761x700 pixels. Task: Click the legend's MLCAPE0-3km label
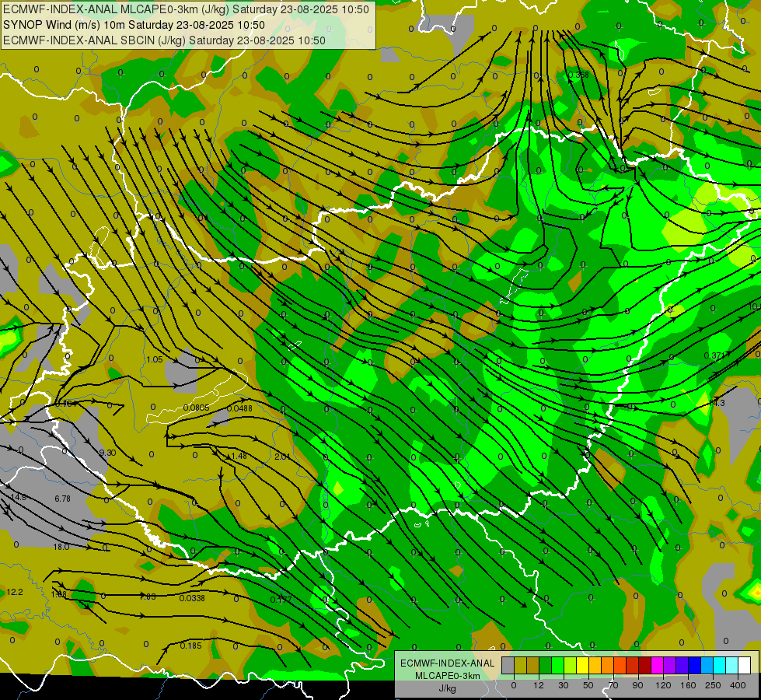(x=448, y=676)
